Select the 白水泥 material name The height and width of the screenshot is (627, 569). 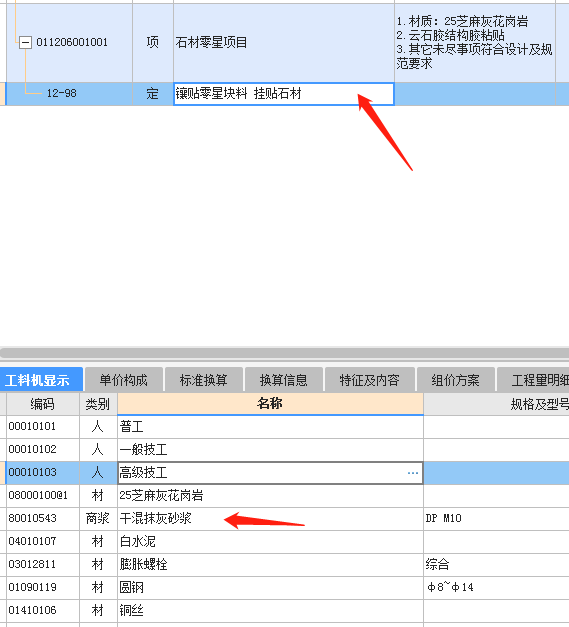(x=270, y=542)
